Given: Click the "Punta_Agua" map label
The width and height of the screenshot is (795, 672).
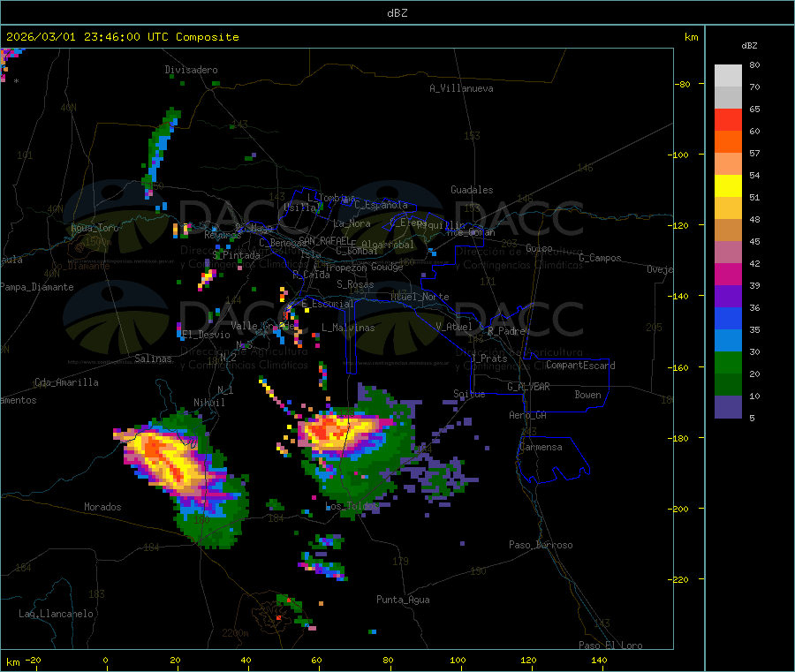Looking at the screenshot, I should pos(403,600).
